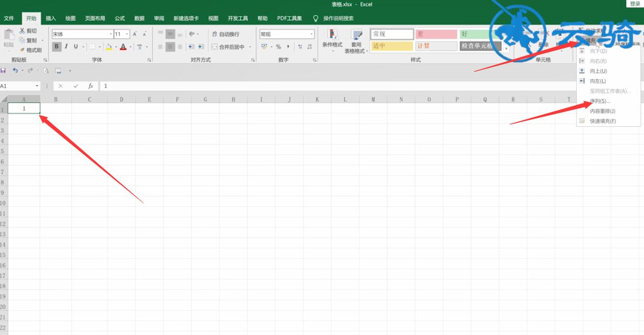
Task: Open the merge options dropdown arrow
Action: (250, 47)
